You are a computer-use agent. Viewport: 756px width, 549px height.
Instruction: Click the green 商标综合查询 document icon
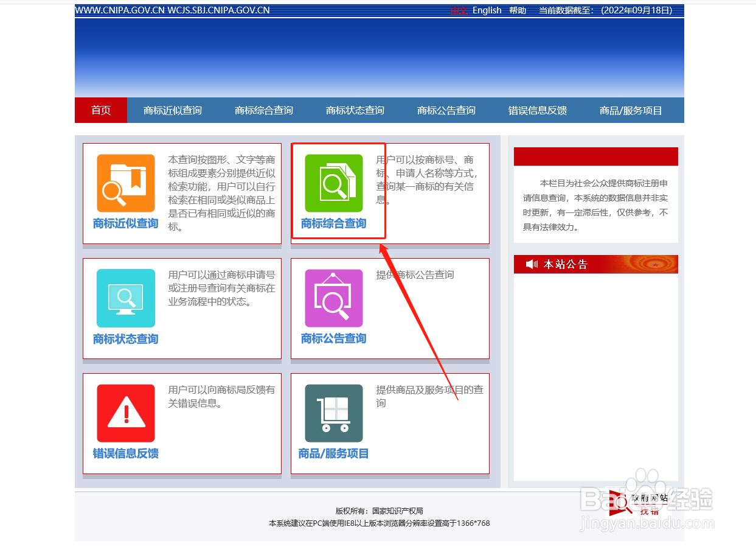(334, 183)
